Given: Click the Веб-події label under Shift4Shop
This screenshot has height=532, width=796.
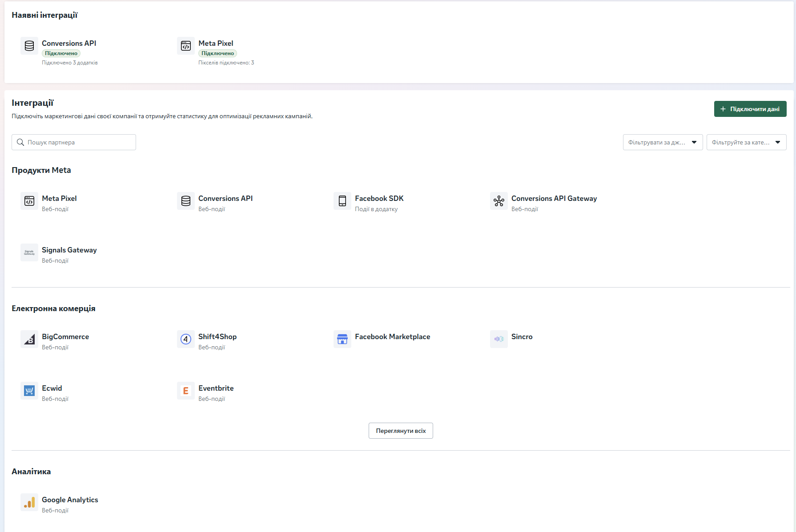Looking at the screenshot, I should (x=212, y=347).
